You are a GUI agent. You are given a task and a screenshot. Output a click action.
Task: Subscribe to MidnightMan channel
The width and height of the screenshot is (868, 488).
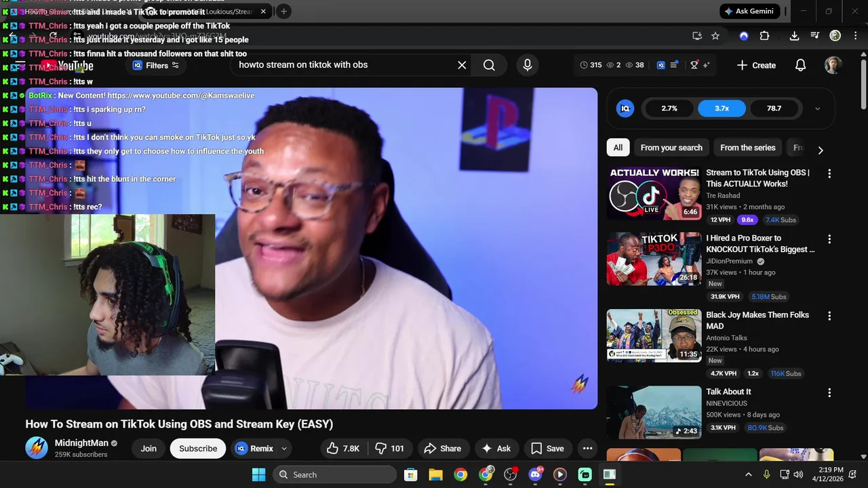[x=198, y=448]
